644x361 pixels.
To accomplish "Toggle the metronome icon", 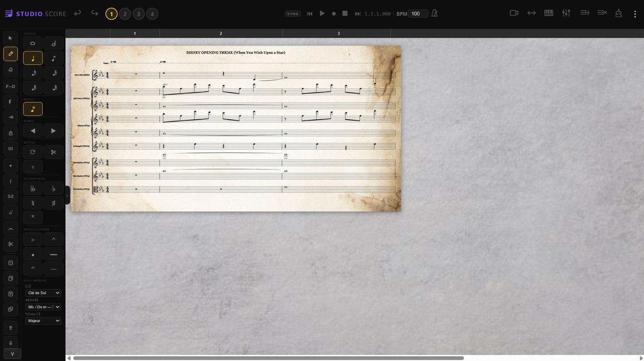I will (x=435, y=13).
